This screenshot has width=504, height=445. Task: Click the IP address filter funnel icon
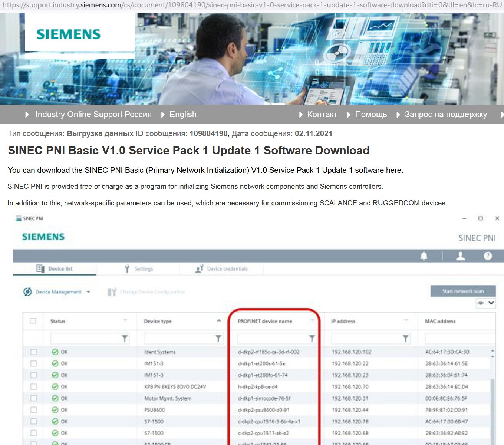(x=405, y=338)
